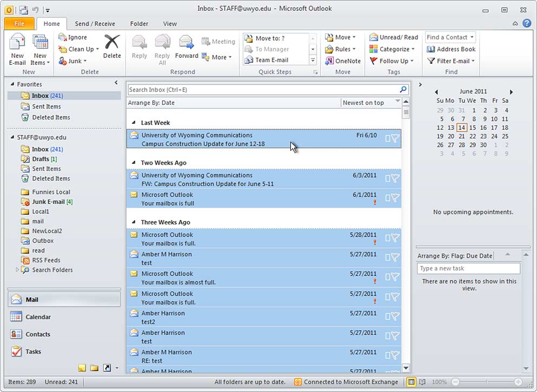Open the File tab
Image resolution: width=537 pixels, height=392 pixels.
pos(19,24)
